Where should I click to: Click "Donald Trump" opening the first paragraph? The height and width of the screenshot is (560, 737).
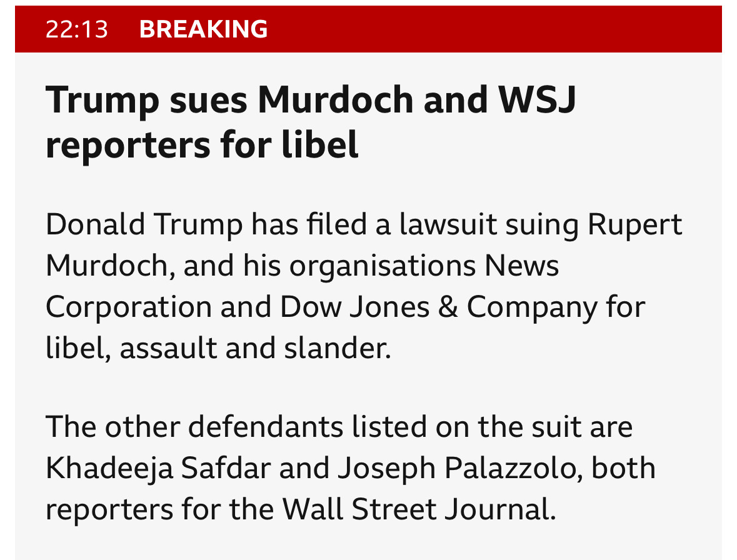pos(144,224)
